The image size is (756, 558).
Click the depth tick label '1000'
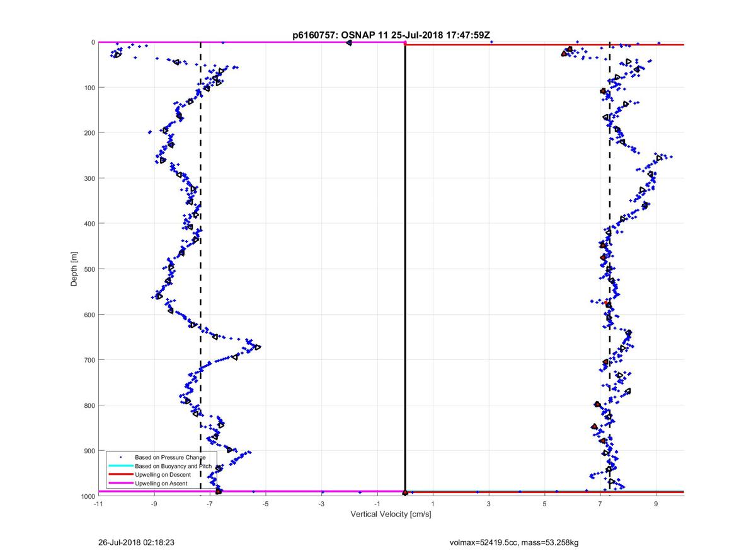coord(88,496)
